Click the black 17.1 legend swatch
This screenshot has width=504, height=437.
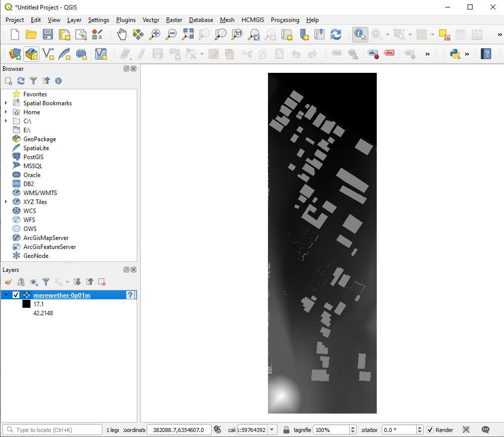[26, 304]
